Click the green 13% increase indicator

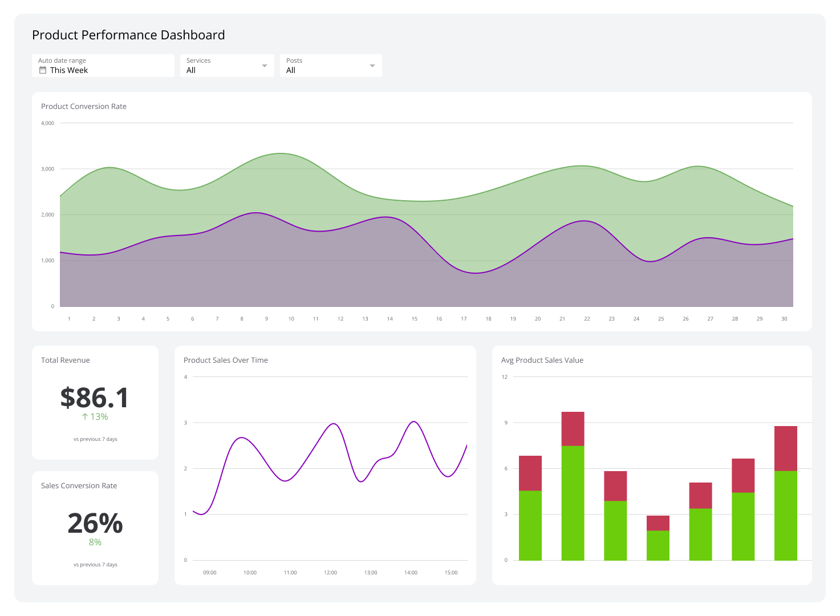95,416
